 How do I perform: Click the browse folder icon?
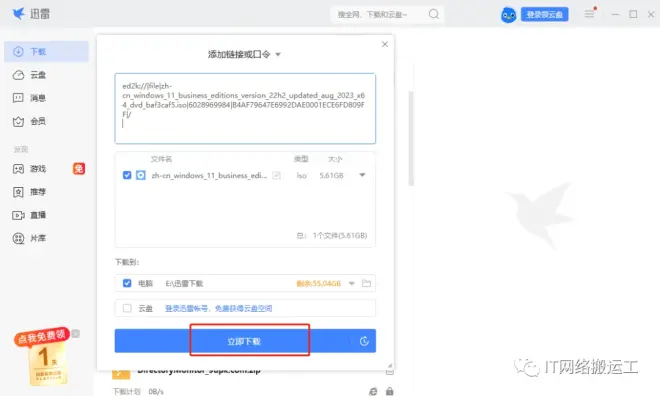pos(367,283)
